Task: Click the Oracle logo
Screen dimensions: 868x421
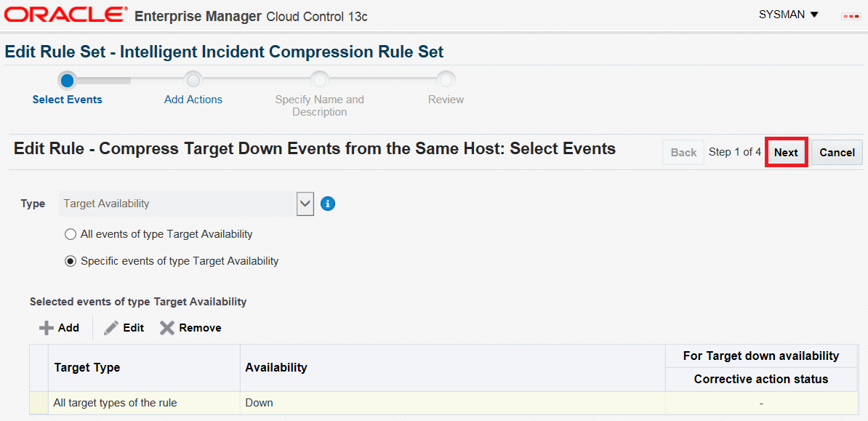Action: pos(65,15)
